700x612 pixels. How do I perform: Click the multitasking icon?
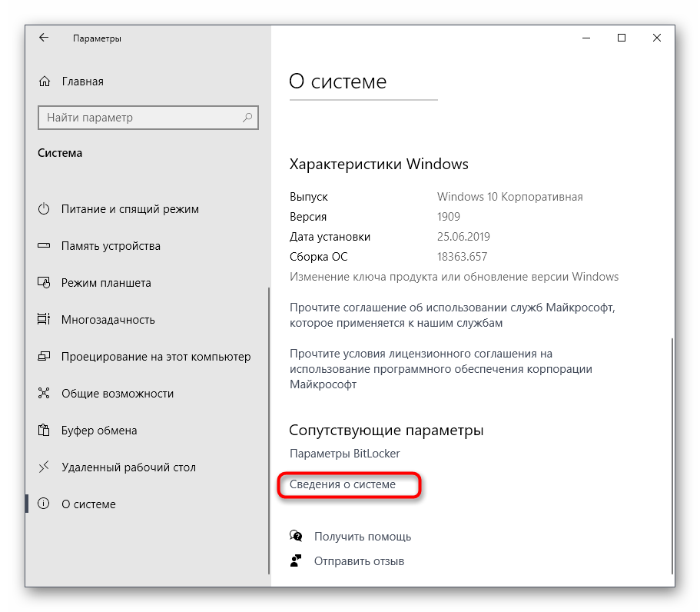point(44,319)
